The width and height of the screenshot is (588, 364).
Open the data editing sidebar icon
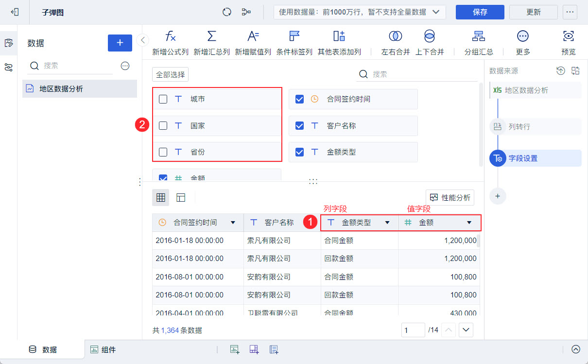pos(8,43)
